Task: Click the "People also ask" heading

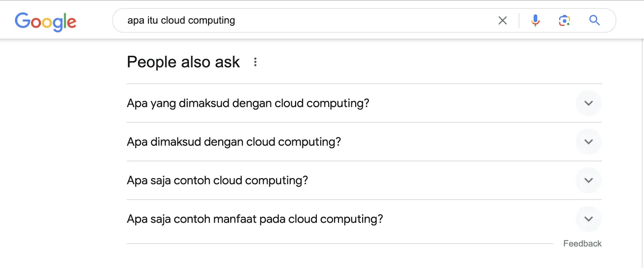Action: [x=183, y=62]
